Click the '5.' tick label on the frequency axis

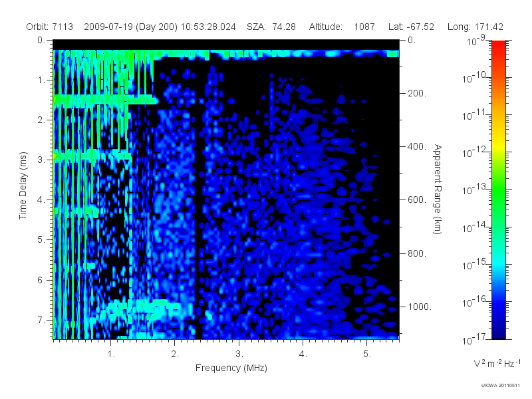(x=367, y=354)
